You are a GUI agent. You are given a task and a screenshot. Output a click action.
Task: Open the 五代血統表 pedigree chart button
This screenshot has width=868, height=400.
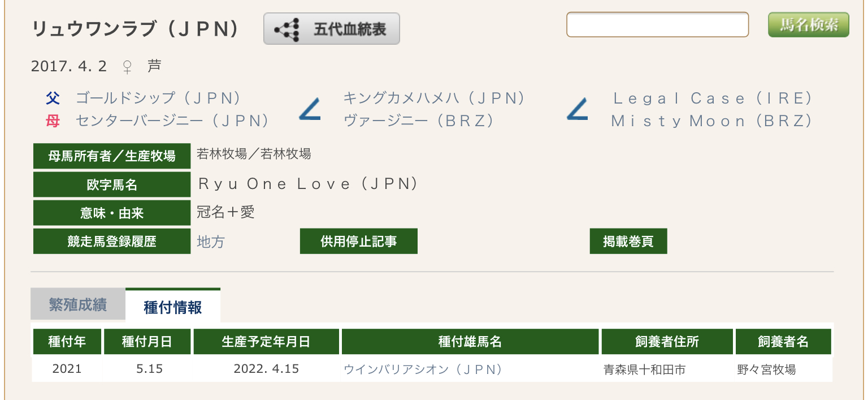[x=331, y=29]
